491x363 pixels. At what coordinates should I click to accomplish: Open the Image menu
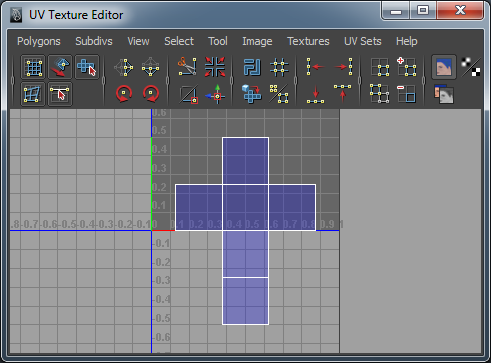coord(257,41)
